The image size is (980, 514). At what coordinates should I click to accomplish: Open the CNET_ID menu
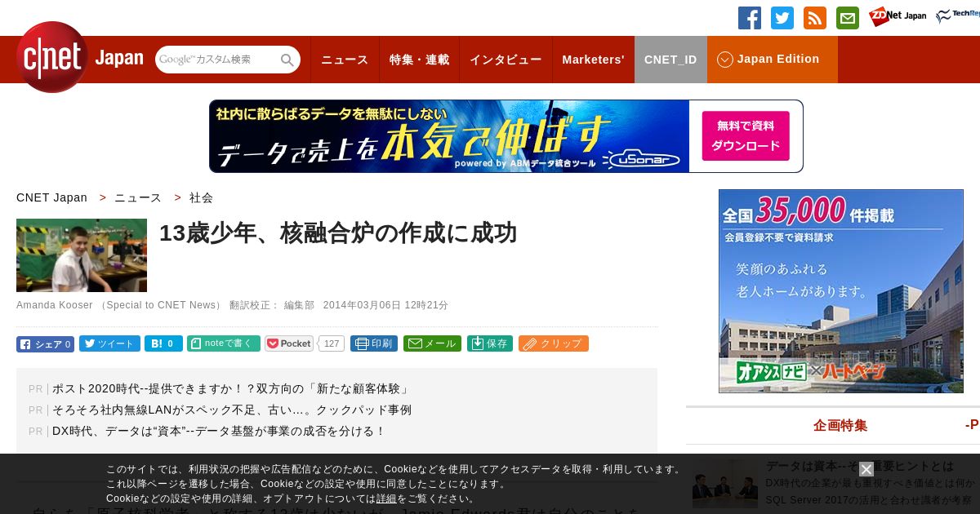[670, 60]
